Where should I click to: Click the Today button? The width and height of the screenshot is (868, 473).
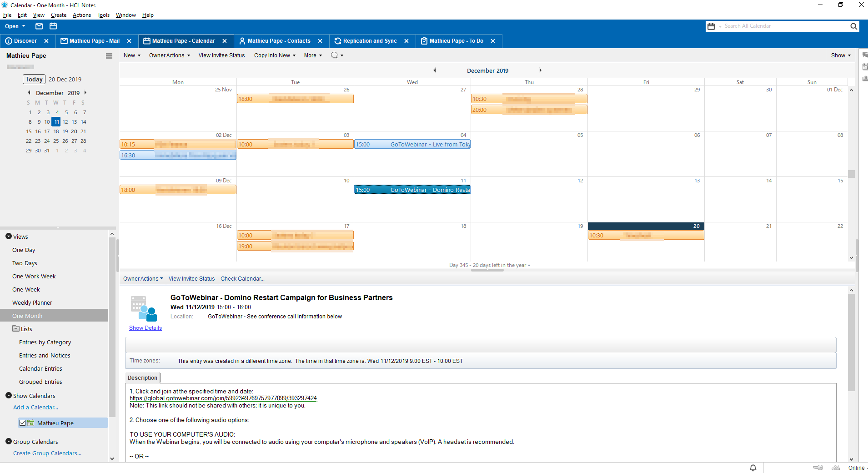(34, 79)
